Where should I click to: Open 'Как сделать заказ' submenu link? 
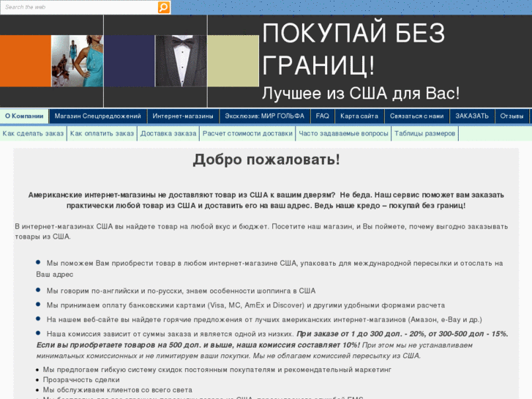coord(33,133)
